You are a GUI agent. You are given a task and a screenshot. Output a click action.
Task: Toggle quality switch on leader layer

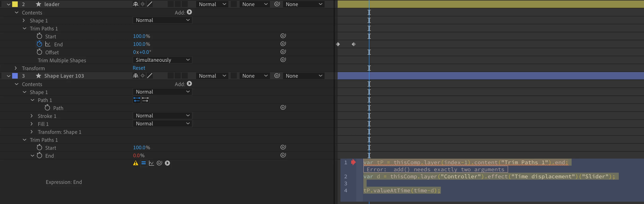pos(149,4)
